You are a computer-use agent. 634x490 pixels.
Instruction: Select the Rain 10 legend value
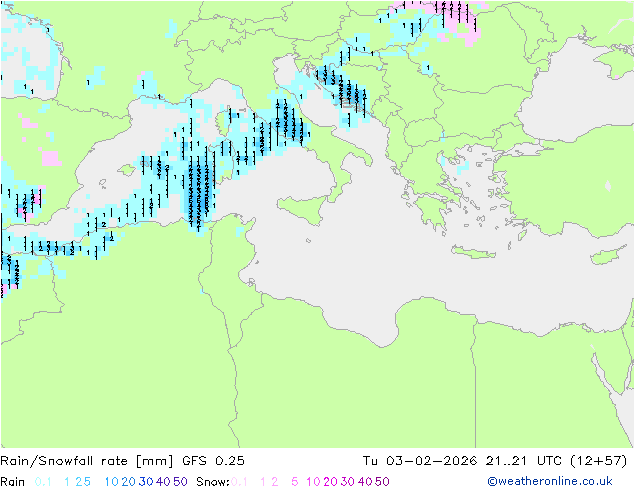click(x=111, y=482)
